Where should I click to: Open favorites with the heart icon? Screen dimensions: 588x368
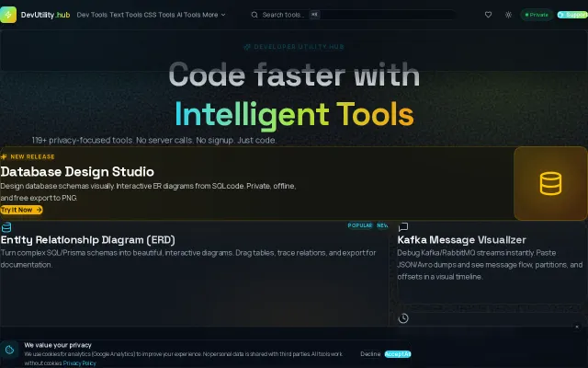pyautogui.click(x=488, y=15)
